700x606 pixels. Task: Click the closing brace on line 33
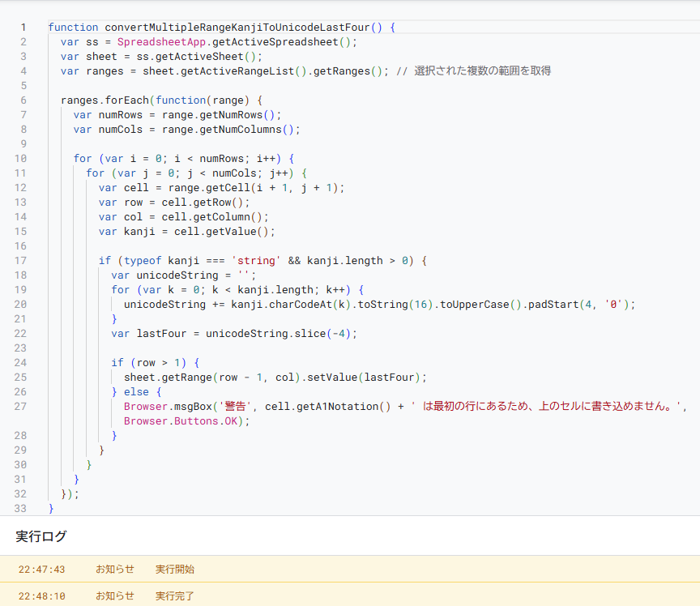(x=51, y=508)
